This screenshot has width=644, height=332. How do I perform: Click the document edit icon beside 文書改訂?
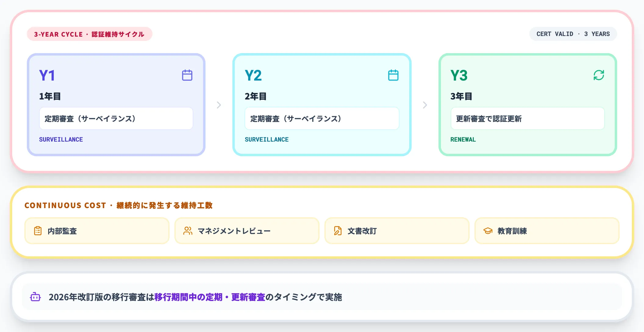[x=338, y=231]
